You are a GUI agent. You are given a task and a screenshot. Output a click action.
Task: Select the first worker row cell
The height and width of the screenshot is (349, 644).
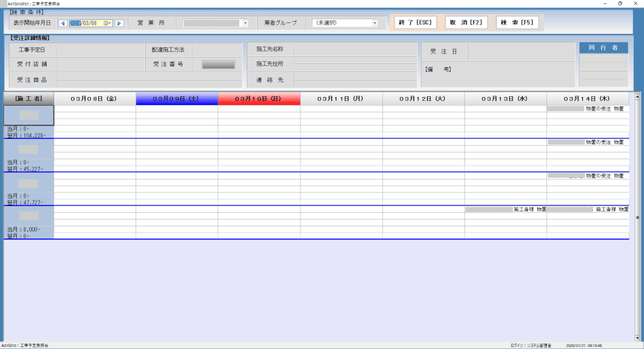[28, 115]
